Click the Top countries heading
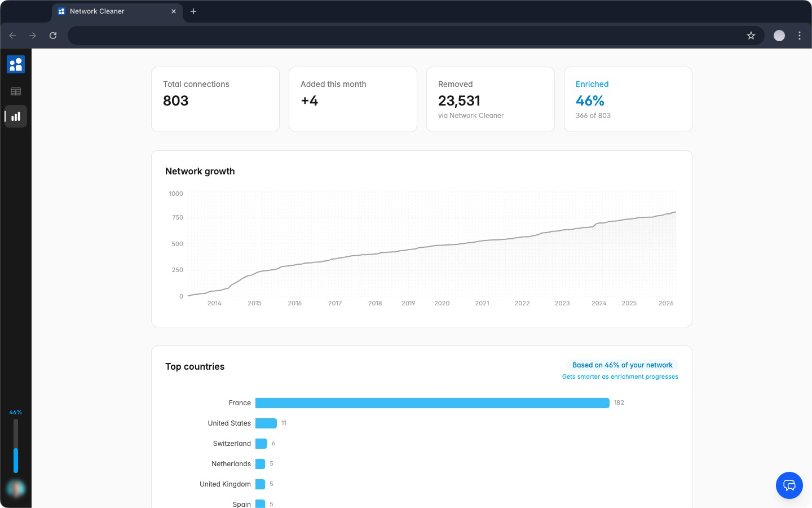The image size is (812, 508). [x=195, y=367]
